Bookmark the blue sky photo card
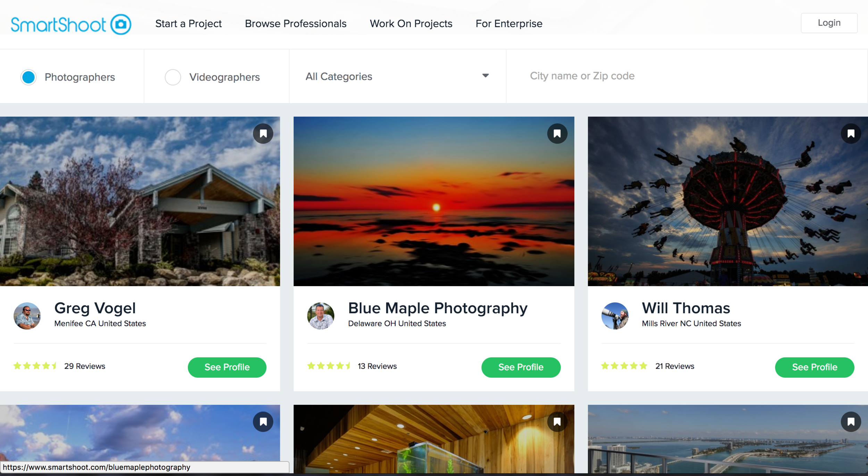 click(x=263, y=422)
